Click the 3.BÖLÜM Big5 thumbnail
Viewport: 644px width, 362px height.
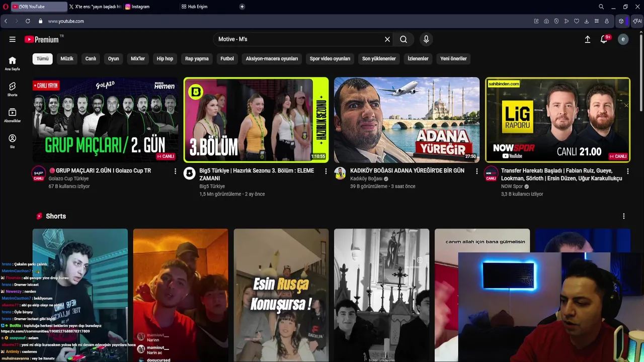click(256, 120)
